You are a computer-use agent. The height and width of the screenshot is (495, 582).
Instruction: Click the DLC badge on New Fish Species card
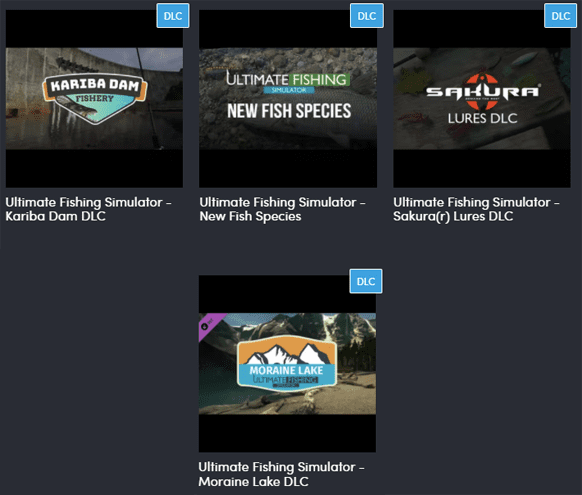[x=367, y=16]
